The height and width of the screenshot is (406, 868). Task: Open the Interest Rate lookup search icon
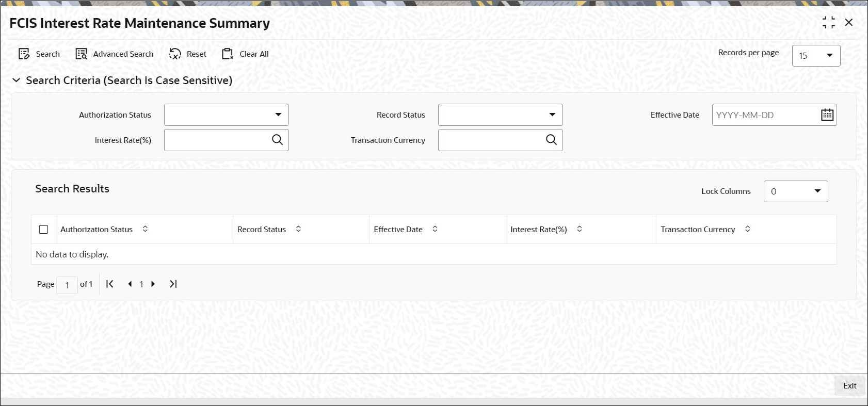click(x=278, y=140)
